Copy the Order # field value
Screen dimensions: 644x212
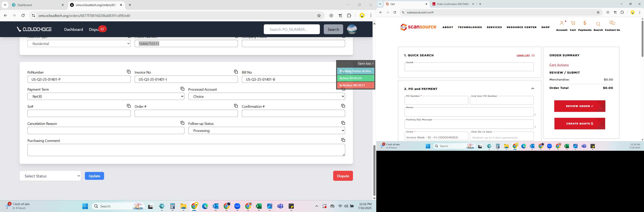(x=236, y=106)
